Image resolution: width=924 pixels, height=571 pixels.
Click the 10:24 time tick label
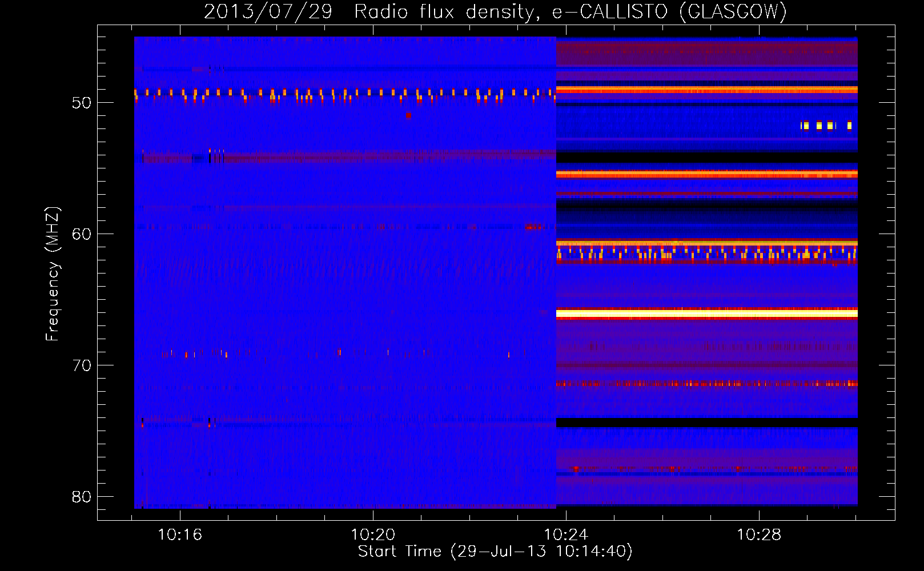coord(566,535)
